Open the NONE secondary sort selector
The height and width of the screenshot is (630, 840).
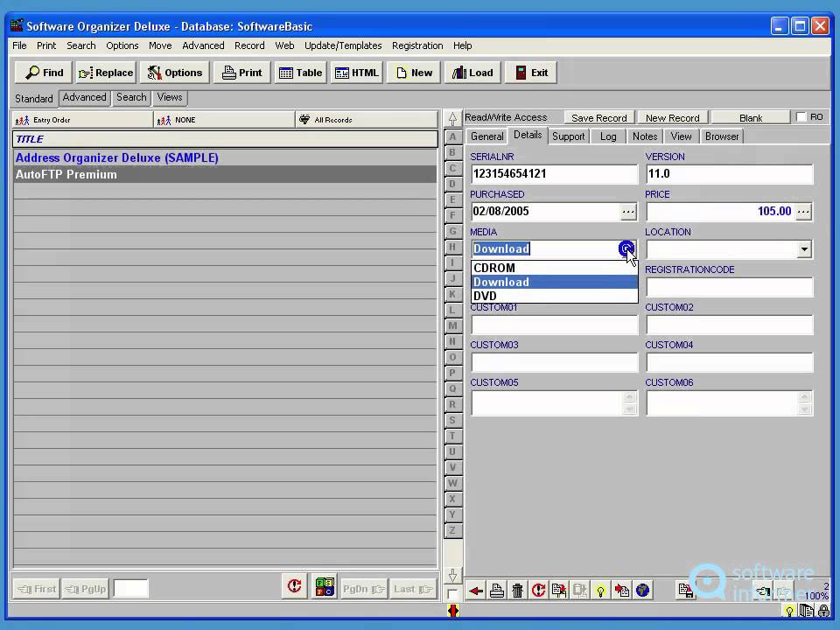click(224, 120)
